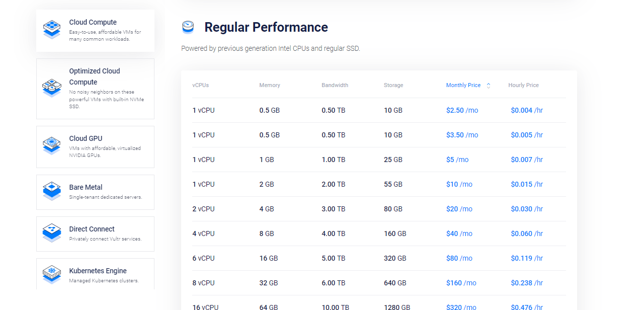Image resolution: width=644 pixels, height=310 pixels.
Task: Click the 6 vCPU cell
Action: point(203,258)
